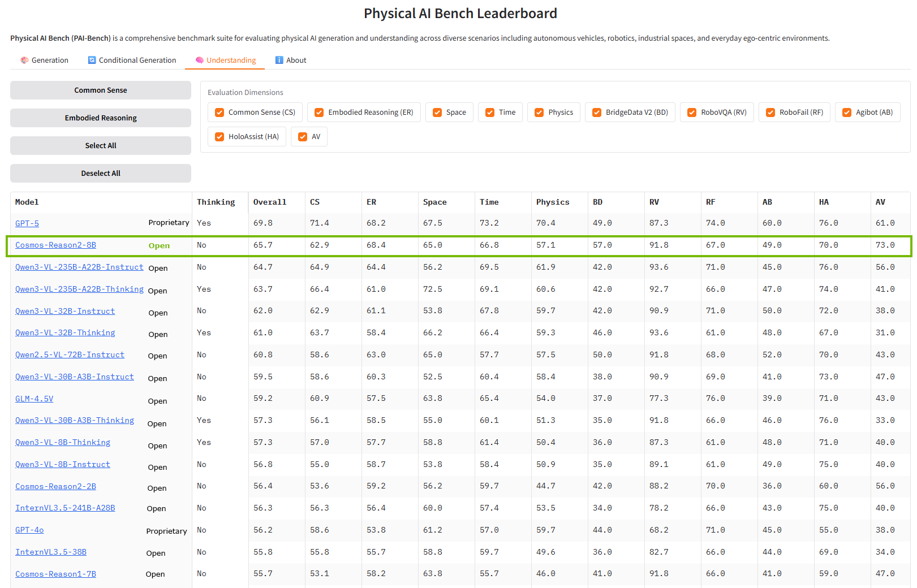Click the Generation tab's emoji icon
This screenshot has height=588, width=917.
(x=24, y=60)
